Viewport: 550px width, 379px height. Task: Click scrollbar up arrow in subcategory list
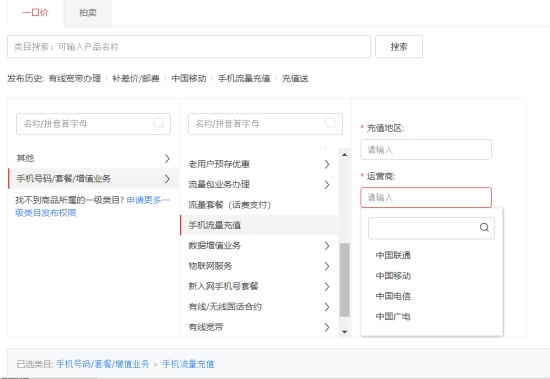tap(344, 155)
